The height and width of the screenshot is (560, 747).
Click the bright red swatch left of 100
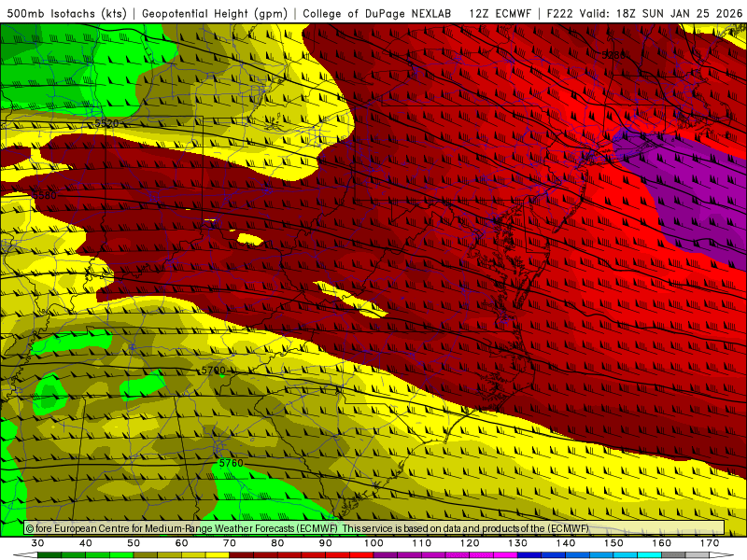point(361,555)
